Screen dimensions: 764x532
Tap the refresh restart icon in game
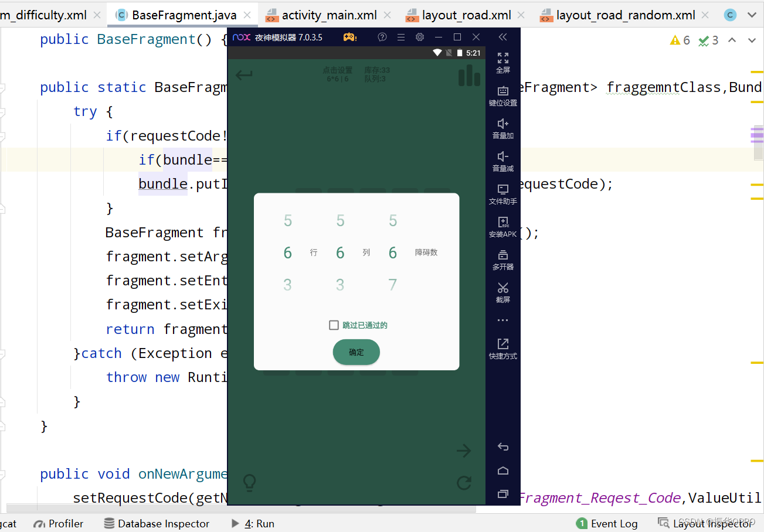(x=464, y=483)
